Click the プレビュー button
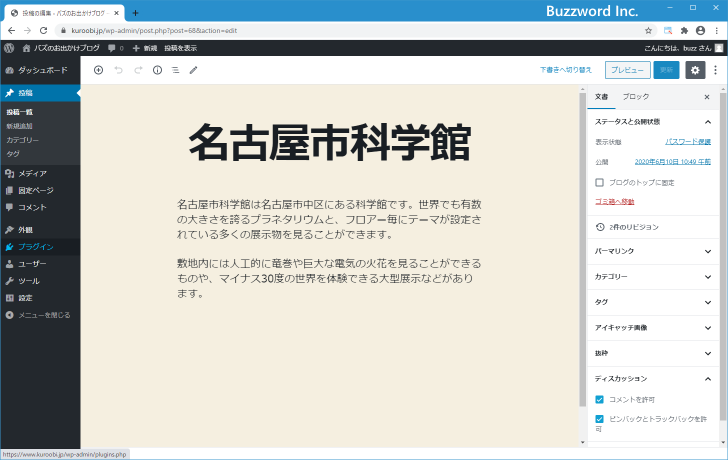The image size is (728, 460). pyautogui.click(x=627, y=70)
